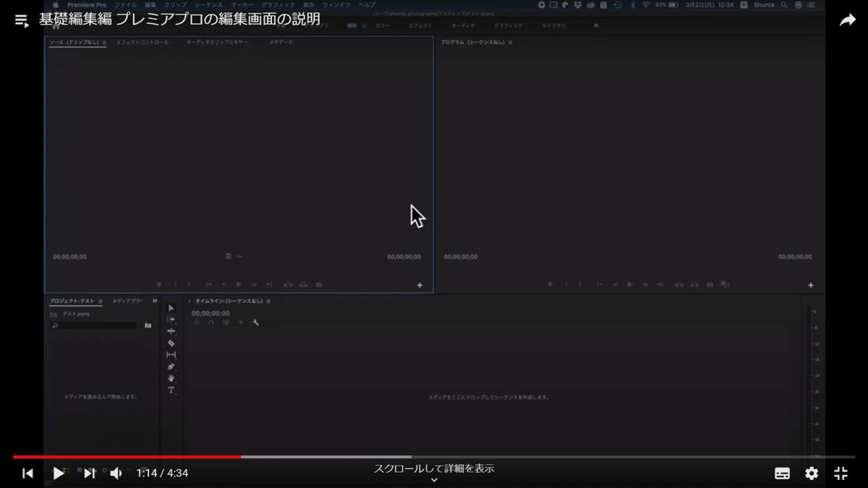This screenshot has width=868, height=488.
Task: Click the YouTube share arrow
Action: click(847, 20)
